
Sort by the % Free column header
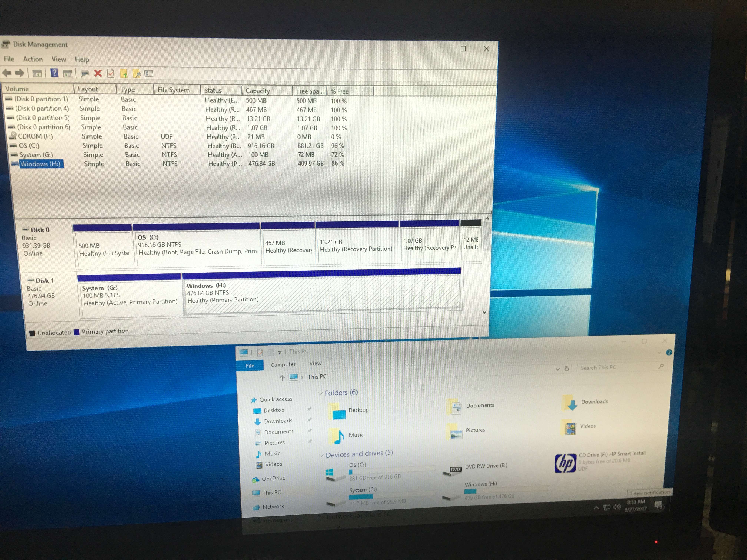click(x=350, y=91)
